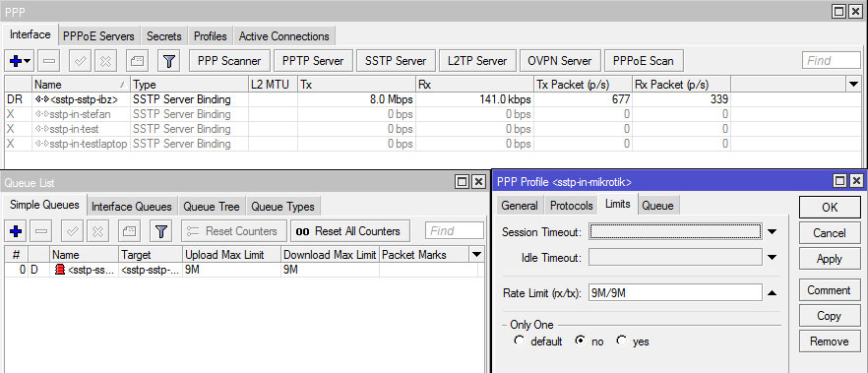Click the minus remove button in PPP toolbar

pyautogui.click(x=50, y=61)
